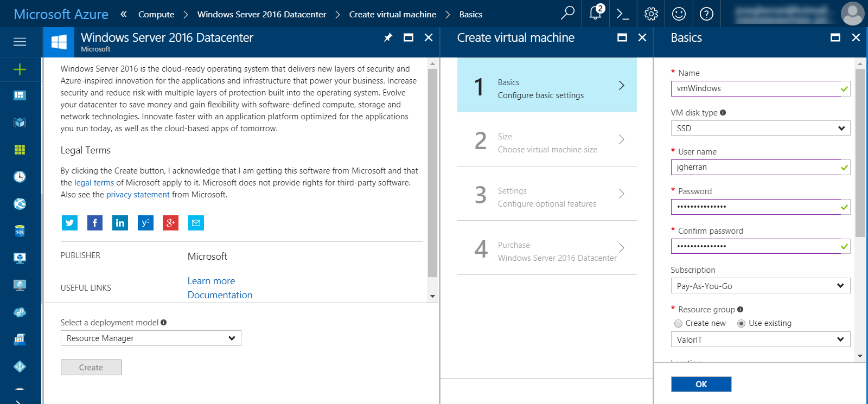Open the Learn more link
The height and width of the screenshot is (404, 868).
pos(211,281)
